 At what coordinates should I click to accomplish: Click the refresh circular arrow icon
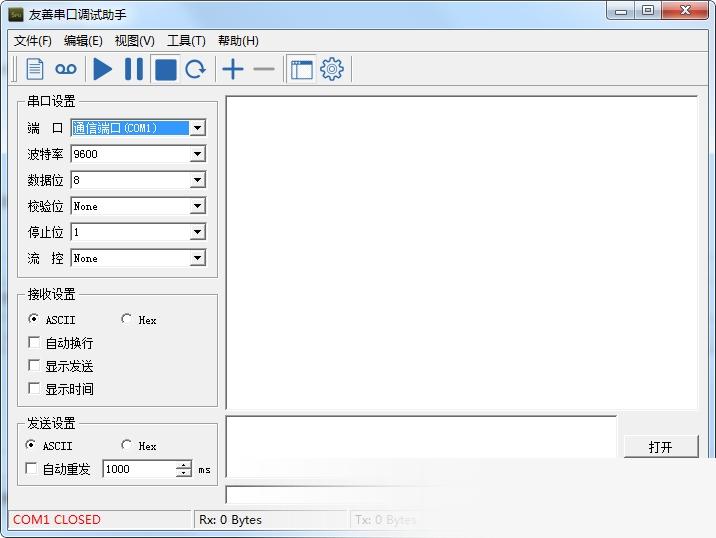point(196,69)
